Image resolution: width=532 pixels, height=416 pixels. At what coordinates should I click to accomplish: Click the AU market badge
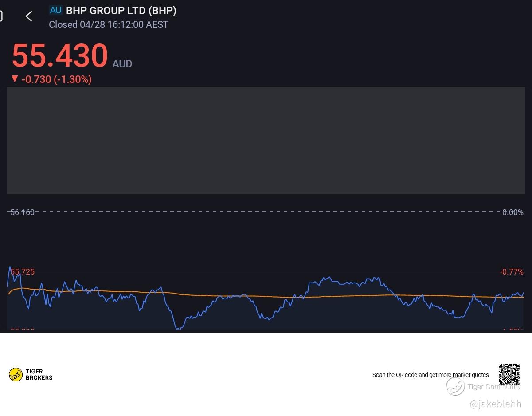pyautogui.click(x=56, y=10)
